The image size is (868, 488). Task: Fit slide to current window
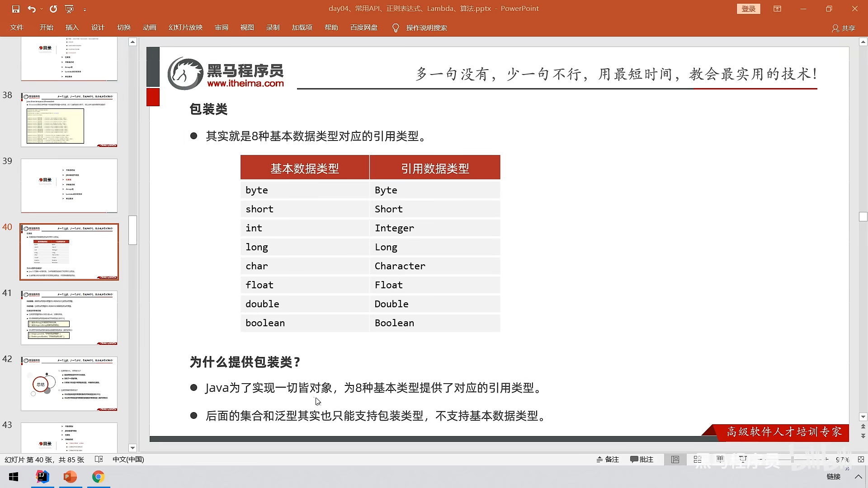[x=861, y=459]
